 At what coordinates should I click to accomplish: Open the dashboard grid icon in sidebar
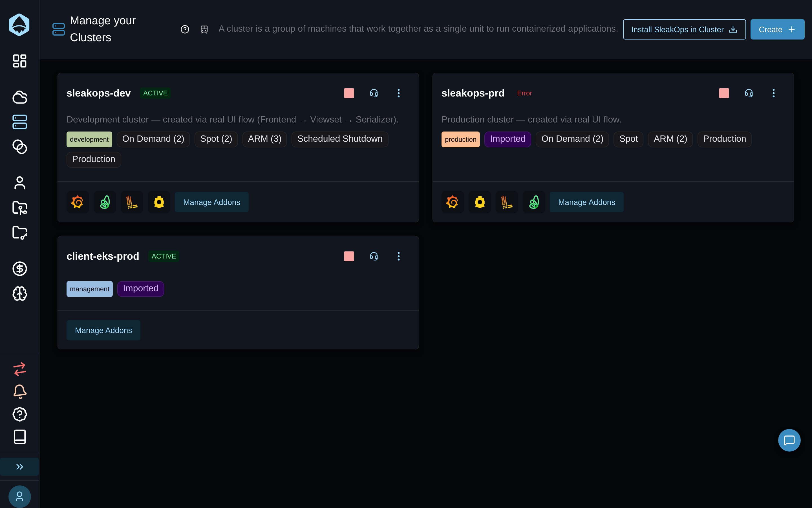click(19, 61)
